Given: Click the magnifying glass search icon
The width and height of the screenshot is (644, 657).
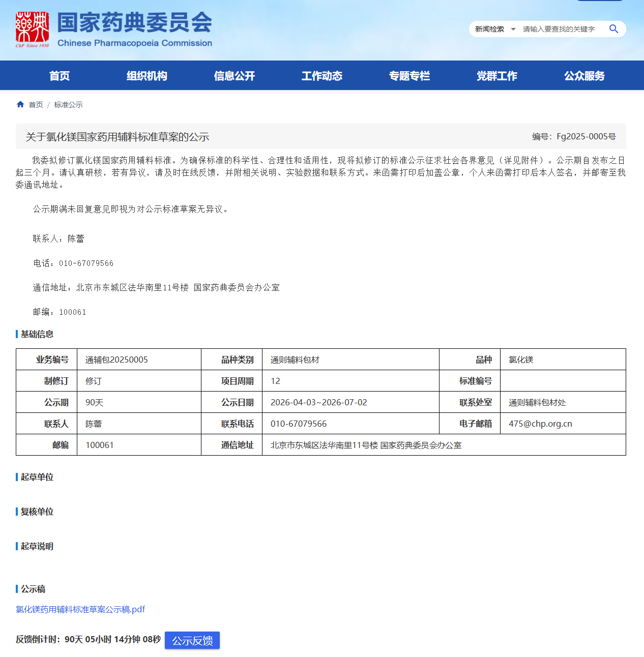Looking at the screenshot, I should (613, 29).
